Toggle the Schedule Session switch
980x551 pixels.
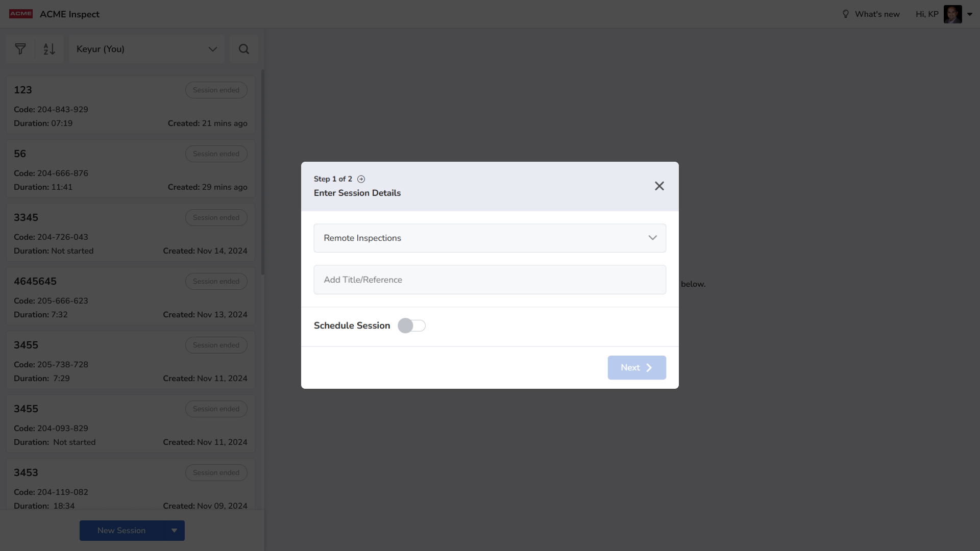point(411,325)
